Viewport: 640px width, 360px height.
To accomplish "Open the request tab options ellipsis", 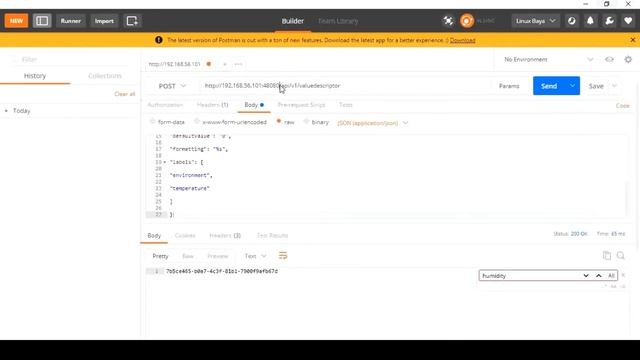I will tap(238, 64).
